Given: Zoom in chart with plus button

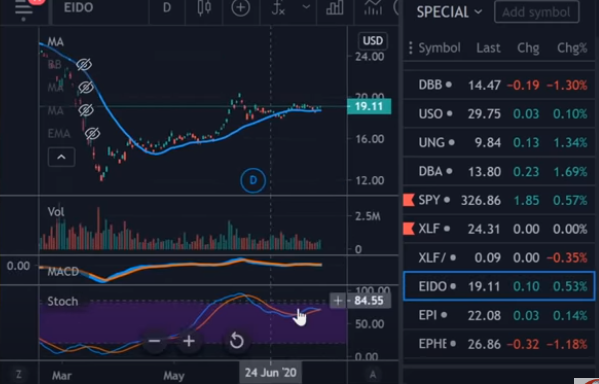Looking at the screenshot, I should (x=189, y=341).
